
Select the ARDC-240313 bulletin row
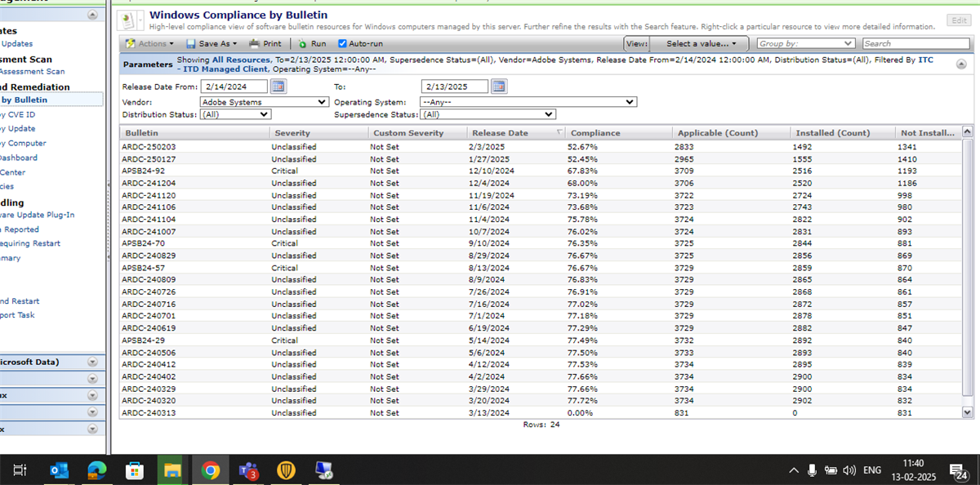[x=541, y=413]
